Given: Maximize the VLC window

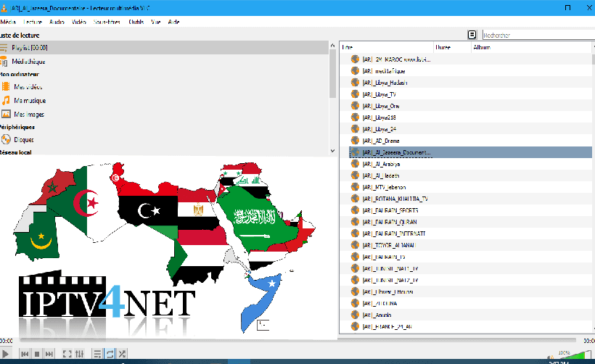Looking at the screenshot, I should [x=567, y=7].
